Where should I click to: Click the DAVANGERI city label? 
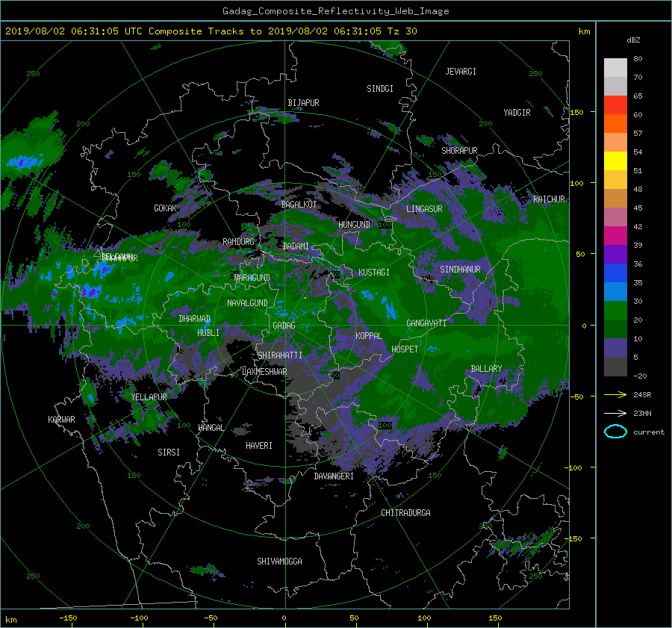334,476
